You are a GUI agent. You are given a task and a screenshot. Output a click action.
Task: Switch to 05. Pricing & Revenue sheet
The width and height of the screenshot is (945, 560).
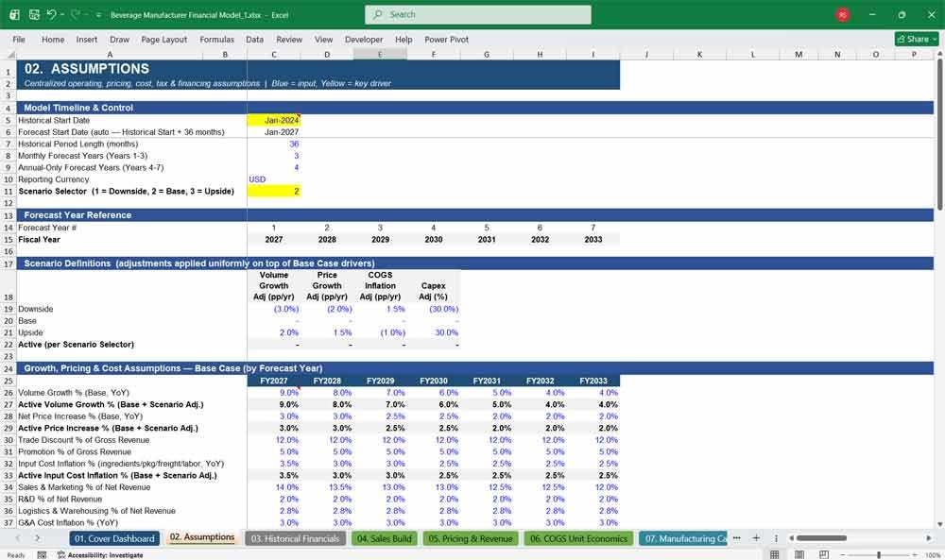pyautogui.click(x=470, y=538)
